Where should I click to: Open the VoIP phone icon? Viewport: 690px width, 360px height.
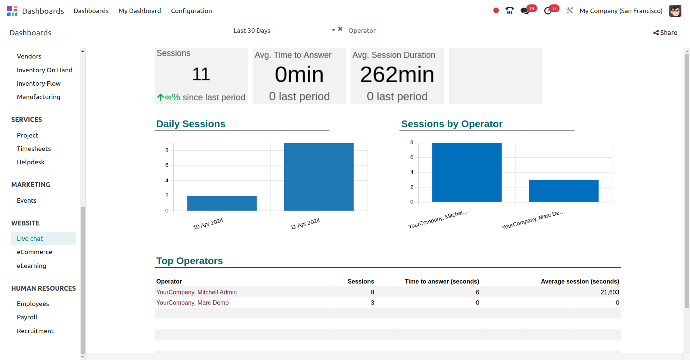[x=510, y=11]
